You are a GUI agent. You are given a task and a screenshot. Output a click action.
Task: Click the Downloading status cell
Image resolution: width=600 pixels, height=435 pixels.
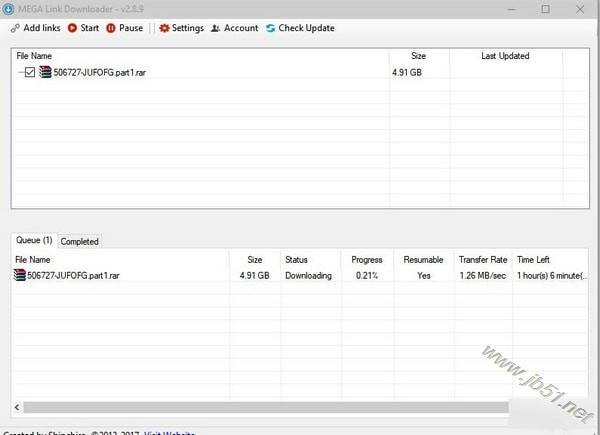coord(308,275)
